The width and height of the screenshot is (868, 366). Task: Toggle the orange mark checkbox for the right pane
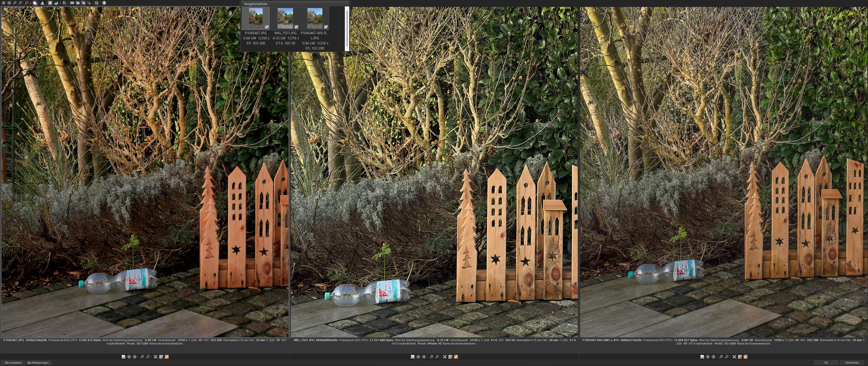745,357
